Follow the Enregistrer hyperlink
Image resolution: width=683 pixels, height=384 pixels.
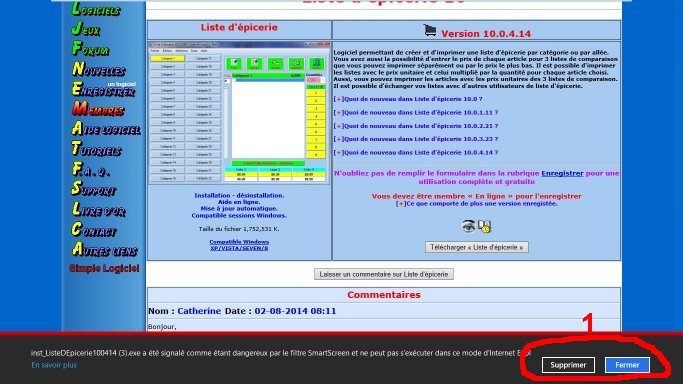tap(562, 173)
